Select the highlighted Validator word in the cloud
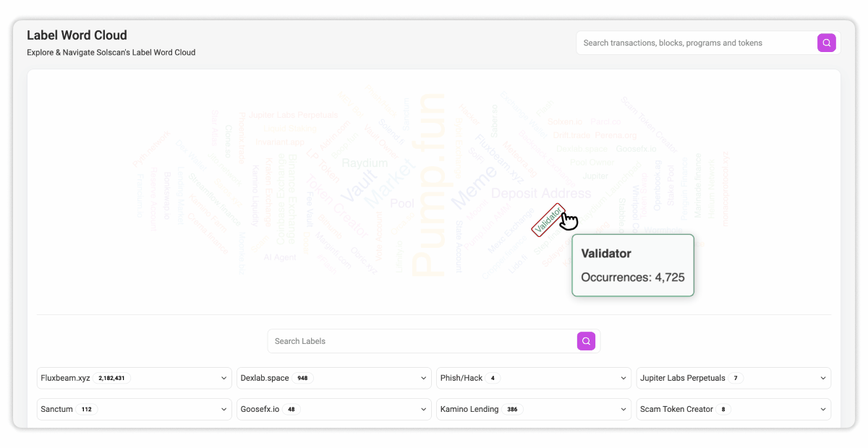This screenshot has width=868, height=448. point(548,220)
